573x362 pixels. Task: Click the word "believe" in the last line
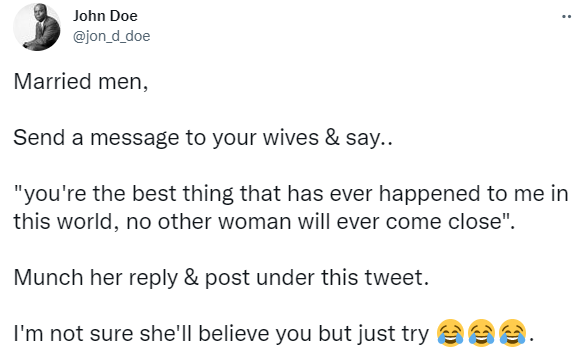(234, 333)
